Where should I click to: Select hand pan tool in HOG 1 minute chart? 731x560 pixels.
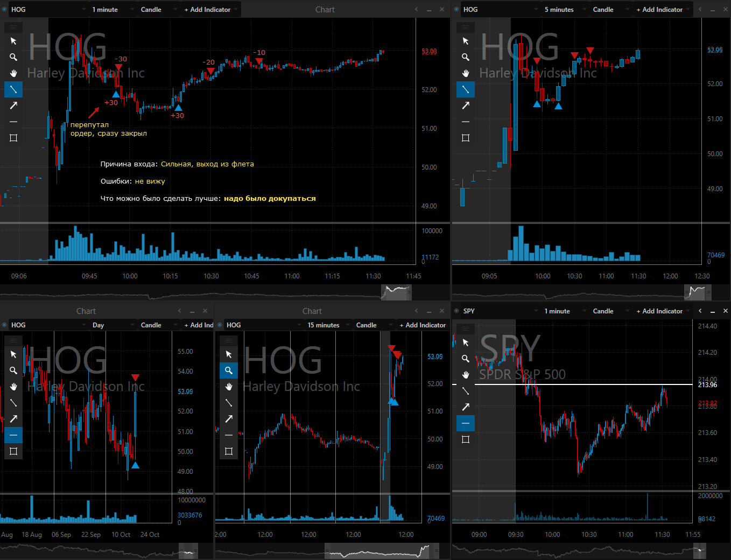tap(13, 73)
